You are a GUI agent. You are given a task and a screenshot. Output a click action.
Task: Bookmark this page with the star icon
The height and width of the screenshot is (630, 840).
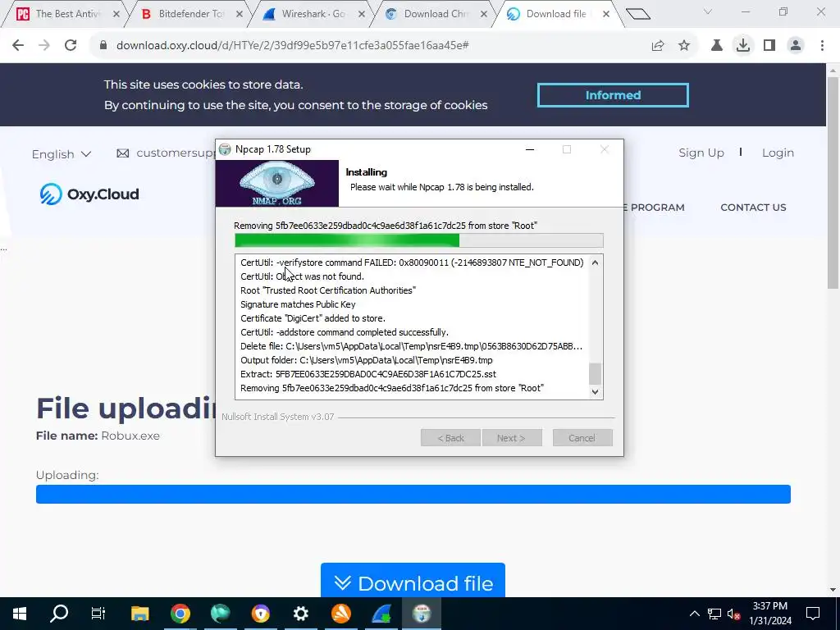684,46
